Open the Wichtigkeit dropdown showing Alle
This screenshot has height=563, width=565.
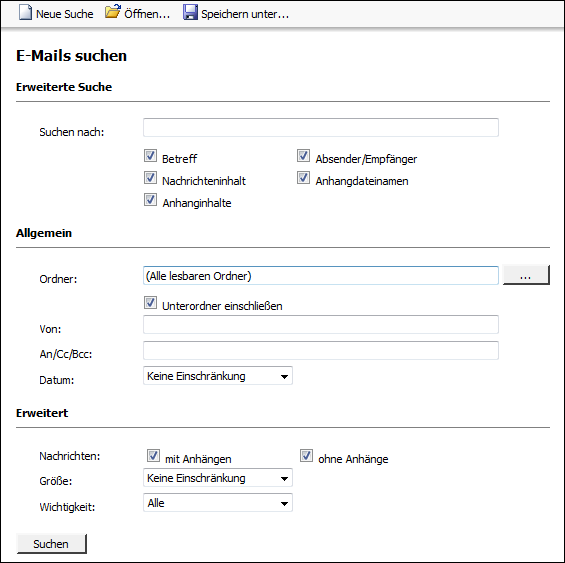(218, 503)
